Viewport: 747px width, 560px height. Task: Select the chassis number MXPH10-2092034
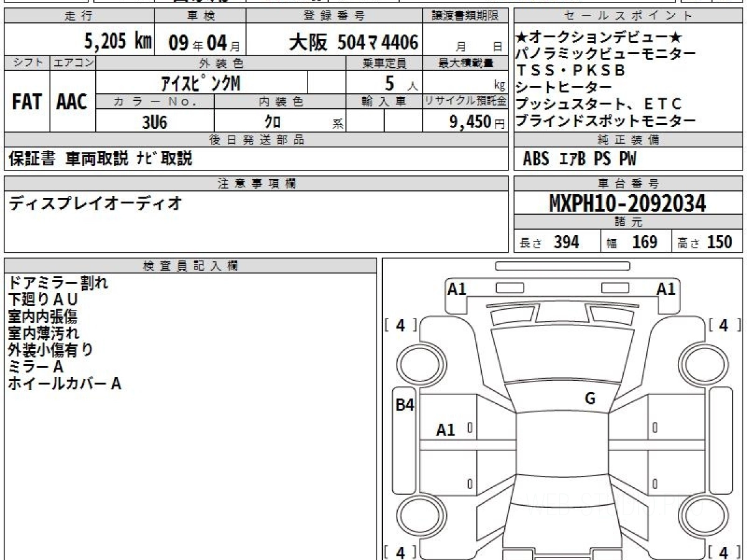[x=627, y=203]
